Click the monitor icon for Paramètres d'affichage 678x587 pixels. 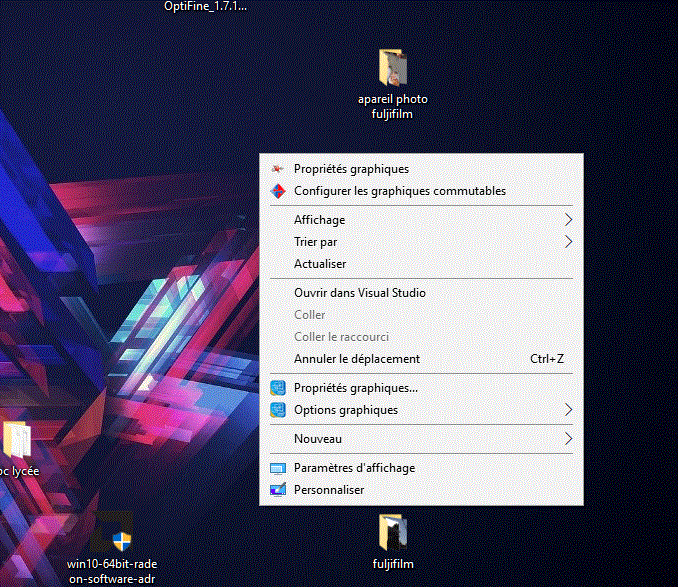(x=278, y=468)
